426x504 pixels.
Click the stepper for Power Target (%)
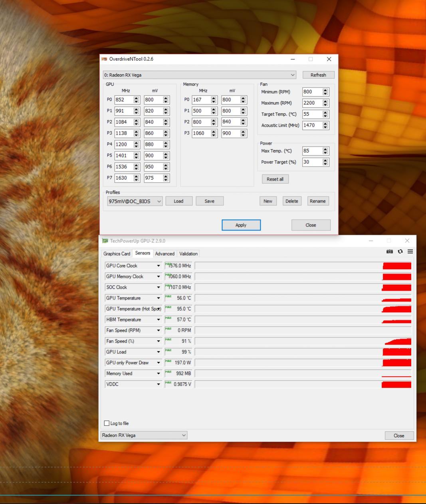[325, 162]
